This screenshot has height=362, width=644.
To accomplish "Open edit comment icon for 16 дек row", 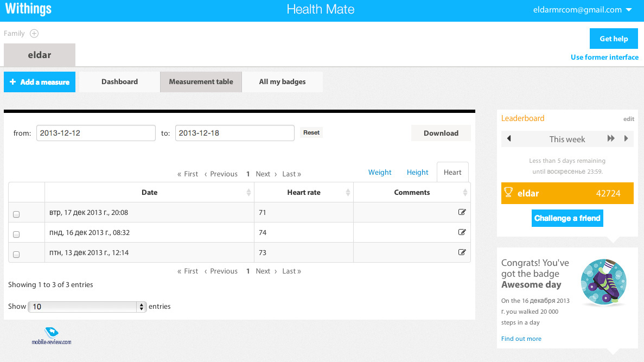I will point(462,232).
